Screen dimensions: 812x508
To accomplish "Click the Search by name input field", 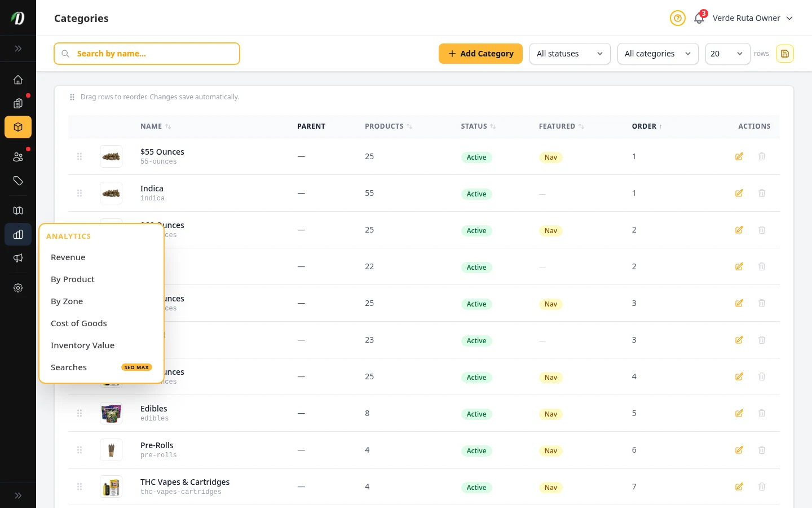I will click(x=147, y=54).
